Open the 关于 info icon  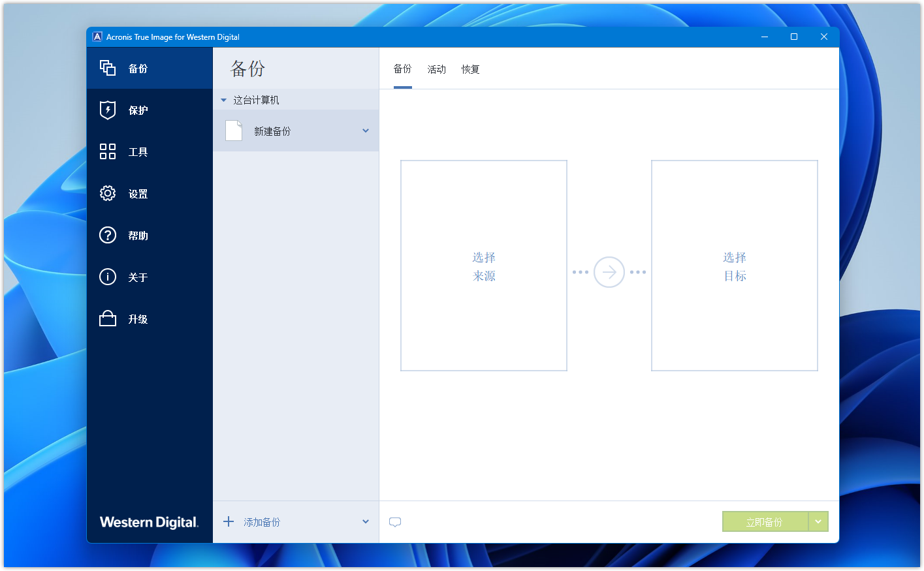click(108, 277)
